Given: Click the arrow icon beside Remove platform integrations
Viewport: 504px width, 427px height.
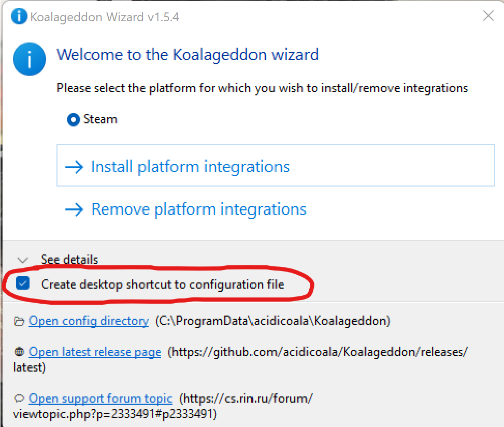Looking at the screenshot, I should [x=74, y=209].
